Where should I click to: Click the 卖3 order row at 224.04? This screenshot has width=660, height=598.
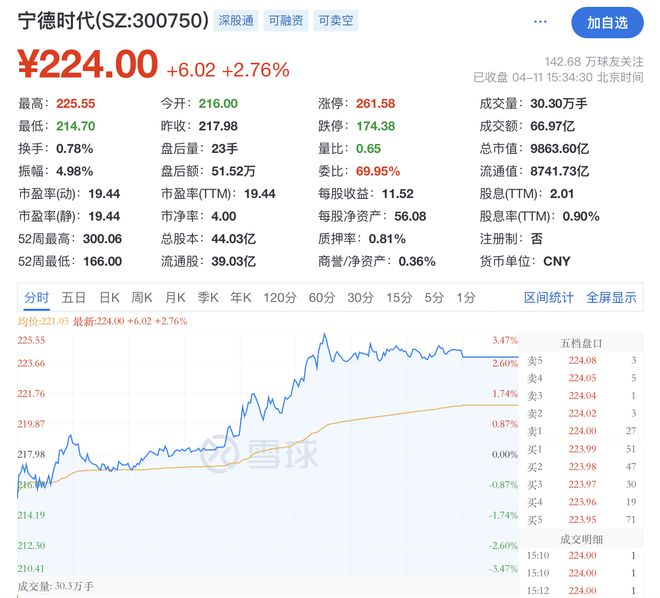(x=581, y=396)
